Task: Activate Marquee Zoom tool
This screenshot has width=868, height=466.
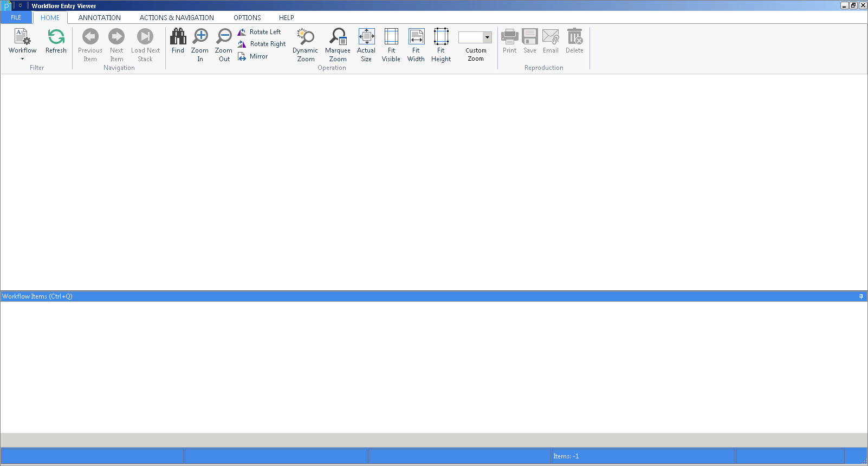Action: click(x=338, y=45)
